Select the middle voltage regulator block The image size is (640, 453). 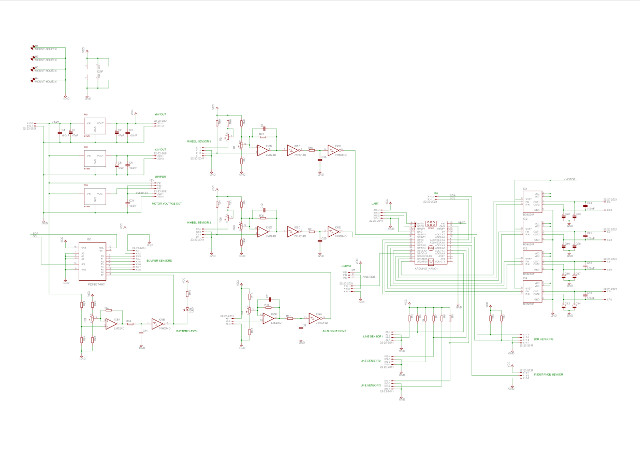tap(96, 159)
